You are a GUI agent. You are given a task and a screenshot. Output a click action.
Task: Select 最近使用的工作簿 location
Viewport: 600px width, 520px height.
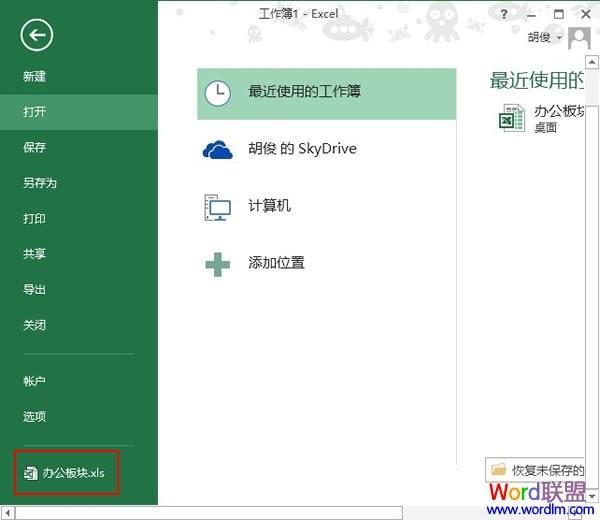326,94
